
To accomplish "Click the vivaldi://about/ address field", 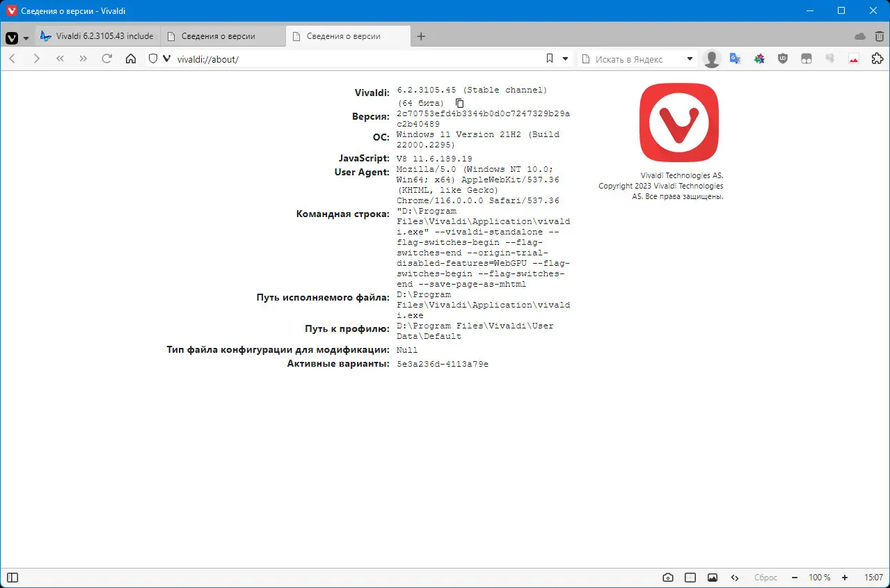I will point(355,59).
